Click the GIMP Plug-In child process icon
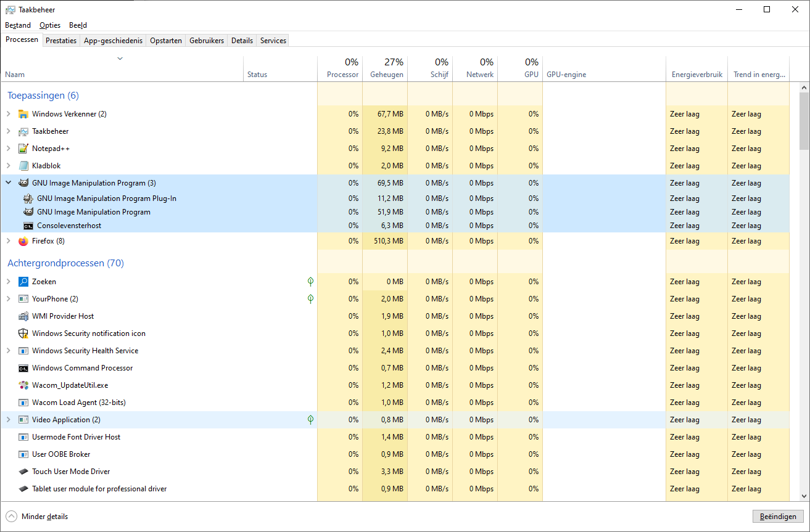 (x=28, y=198)
